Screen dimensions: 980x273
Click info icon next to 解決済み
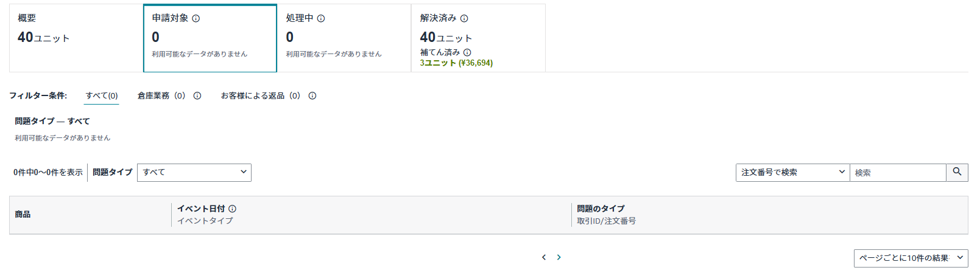[464, 19]
